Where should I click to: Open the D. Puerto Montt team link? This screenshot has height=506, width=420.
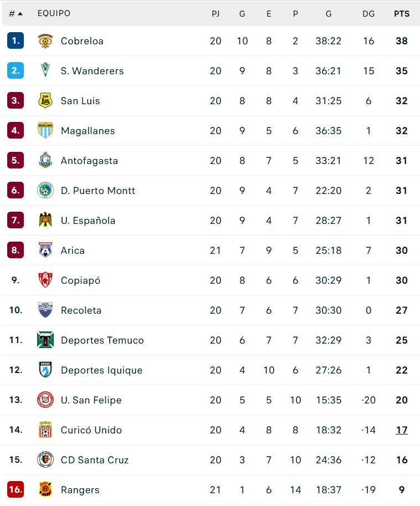pyautogui.click(x=98, y=191)
